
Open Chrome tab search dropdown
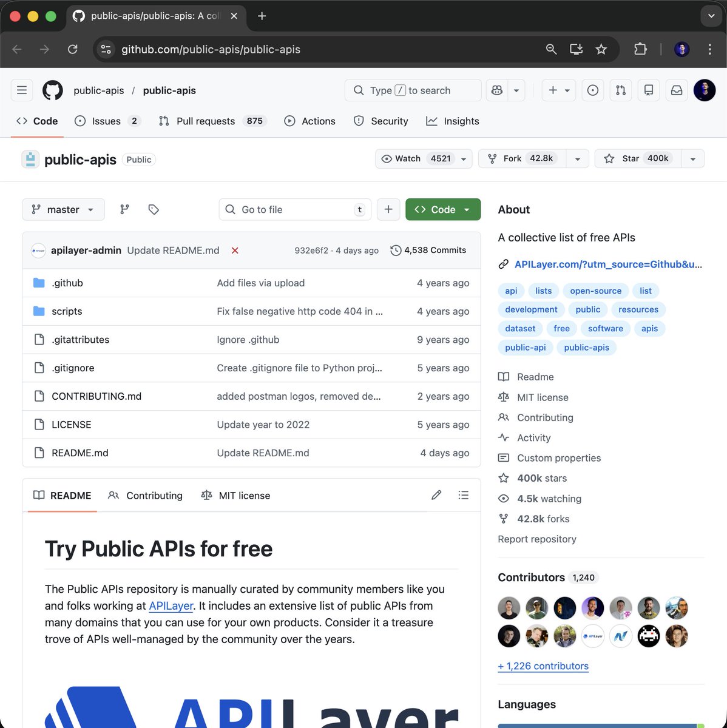(x=711, y=16)
